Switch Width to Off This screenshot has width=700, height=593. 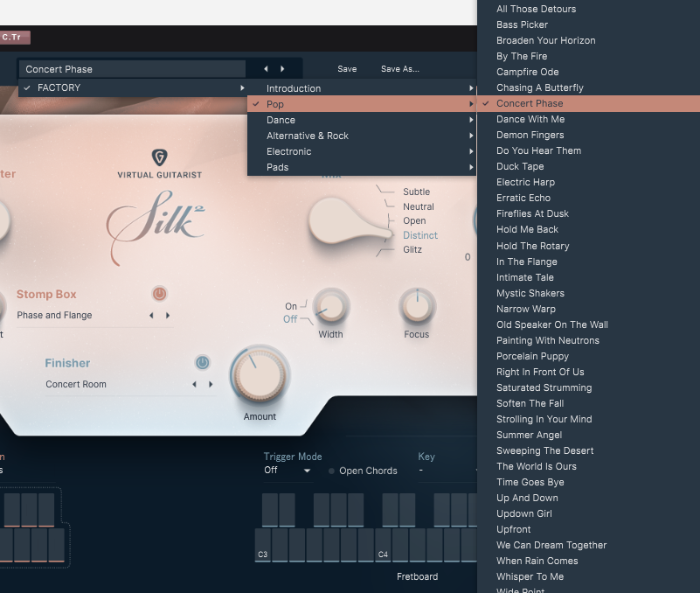290,319
